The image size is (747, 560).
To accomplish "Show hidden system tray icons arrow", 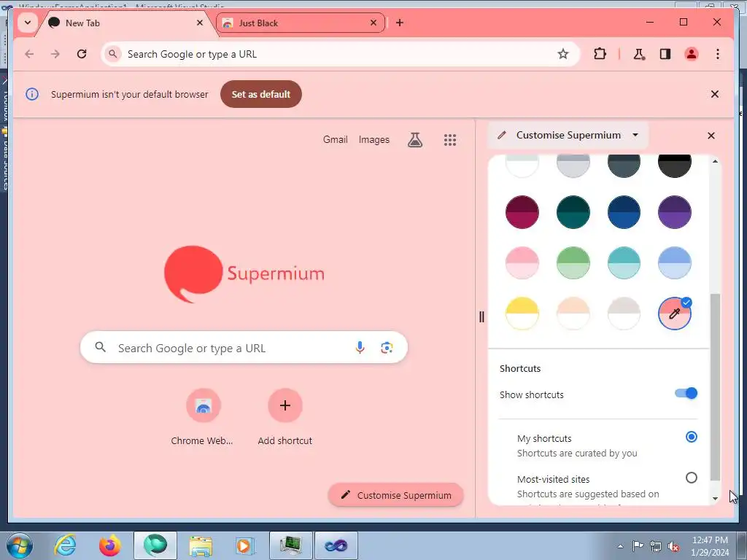I will click(620, 546).
